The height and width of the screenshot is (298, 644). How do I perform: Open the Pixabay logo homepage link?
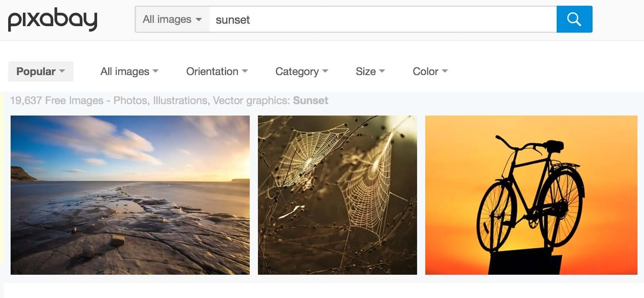pos(53,19)
